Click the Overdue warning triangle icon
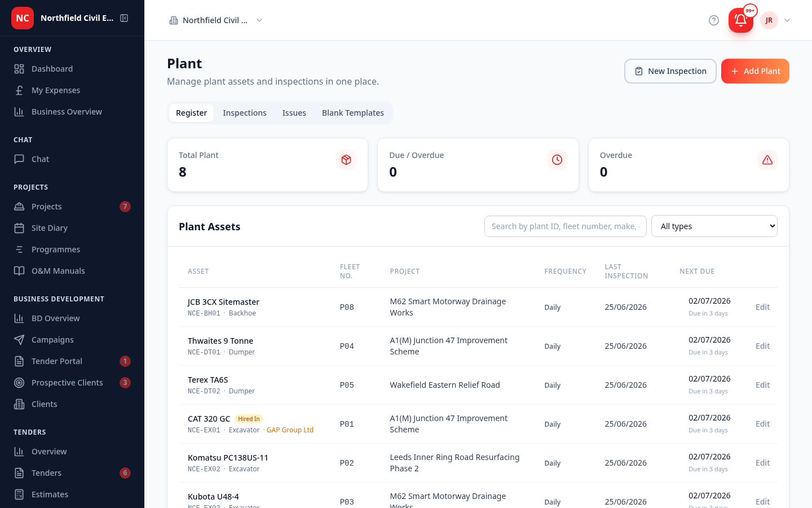The height and width of the screenshot is (508, 812). (767, 160)
